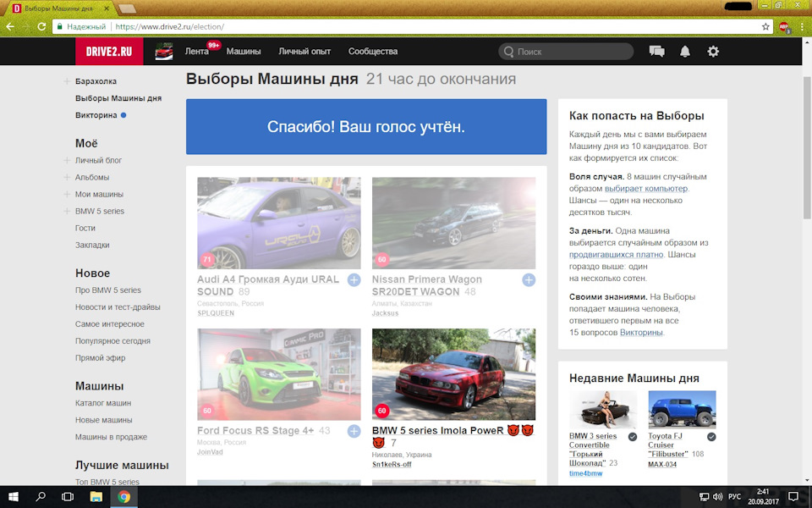
Task: Select the Выборы Машины дня browser tab
Action: coord(59,8)
